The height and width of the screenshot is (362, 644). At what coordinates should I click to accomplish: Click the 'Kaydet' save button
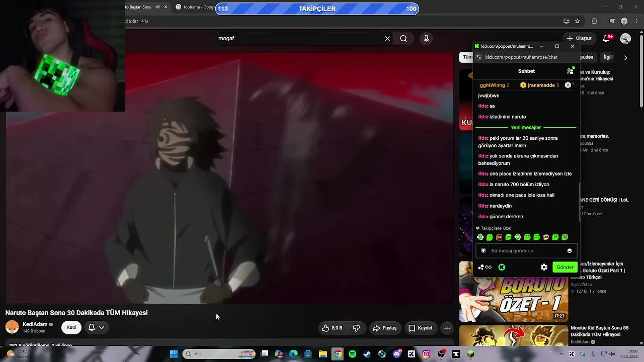(x=421, y=328)
